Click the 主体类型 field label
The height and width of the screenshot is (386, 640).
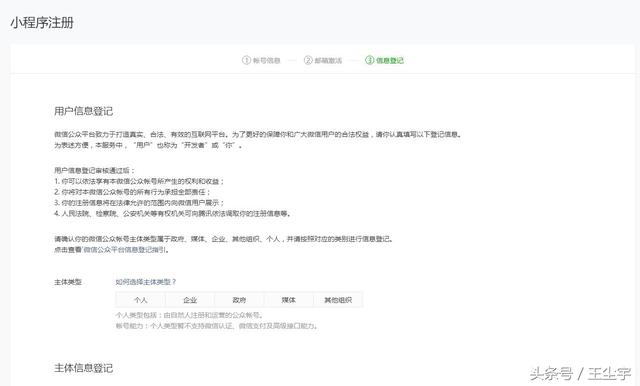[68, 282]
